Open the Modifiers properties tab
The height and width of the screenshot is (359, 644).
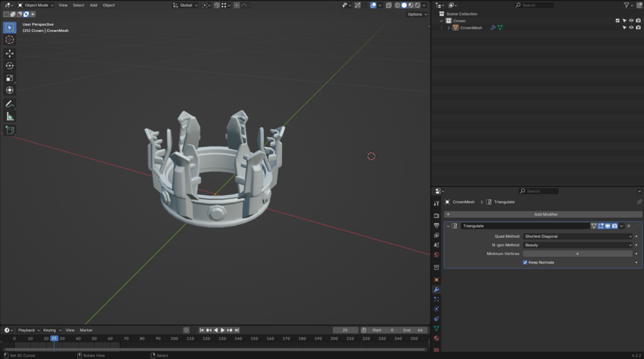tap(436, 290)
